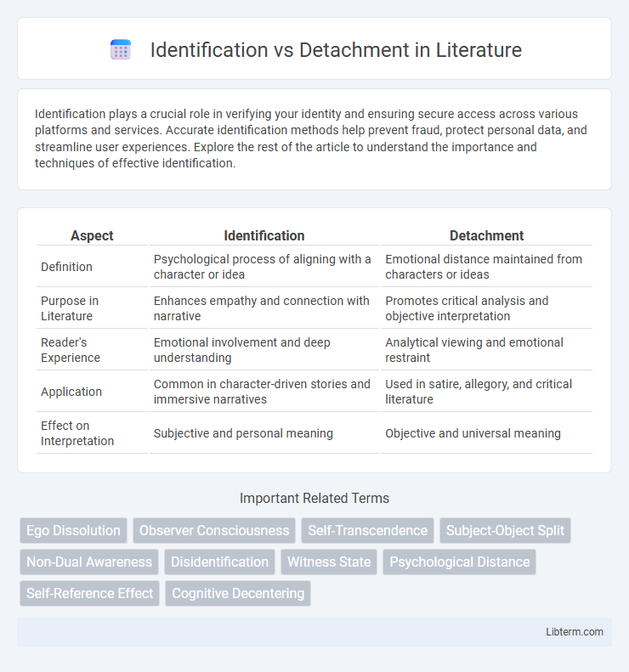The image size is (629, 672).
Task: Click the cell 'Common in character-driven stories and immersive narratives'
Action: pyautogui.click(x=263, y=392)
